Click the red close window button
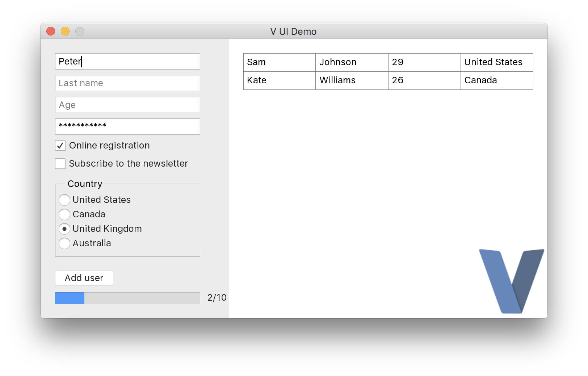588x376 pixels. click(51, 32)
